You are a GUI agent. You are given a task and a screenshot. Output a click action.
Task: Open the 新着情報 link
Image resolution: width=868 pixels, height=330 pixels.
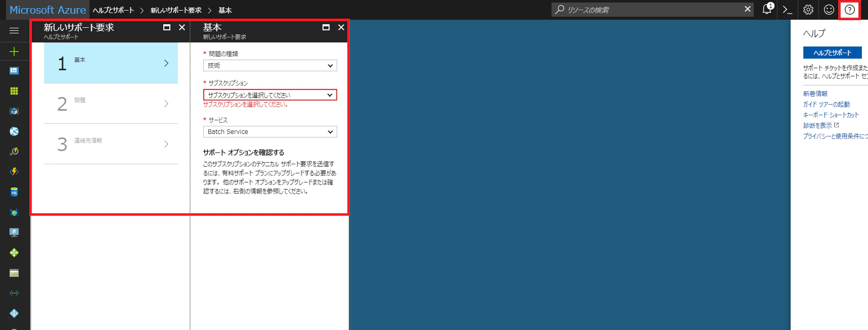[x=815, y=94]
